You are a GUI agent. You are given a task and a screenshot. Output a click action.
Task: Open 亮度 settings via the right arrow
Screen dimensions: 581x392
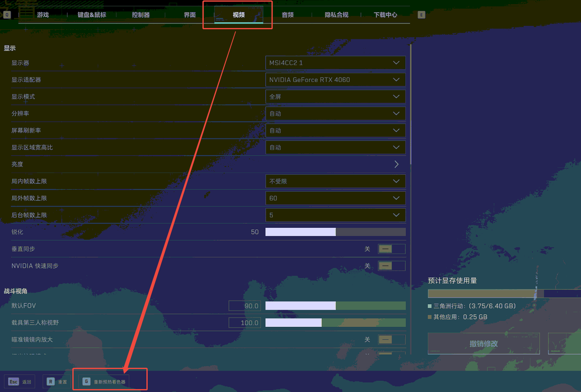click(x=396, y=164)
